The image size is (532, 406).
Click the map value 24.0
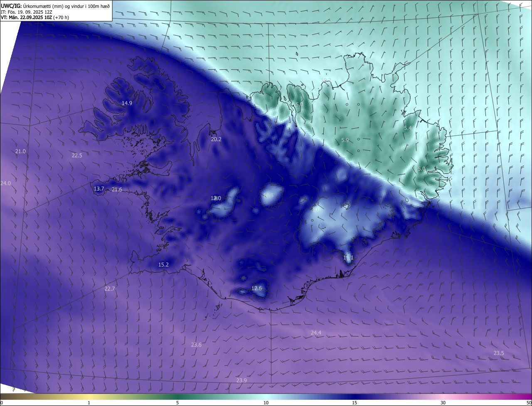coord(5,183)
